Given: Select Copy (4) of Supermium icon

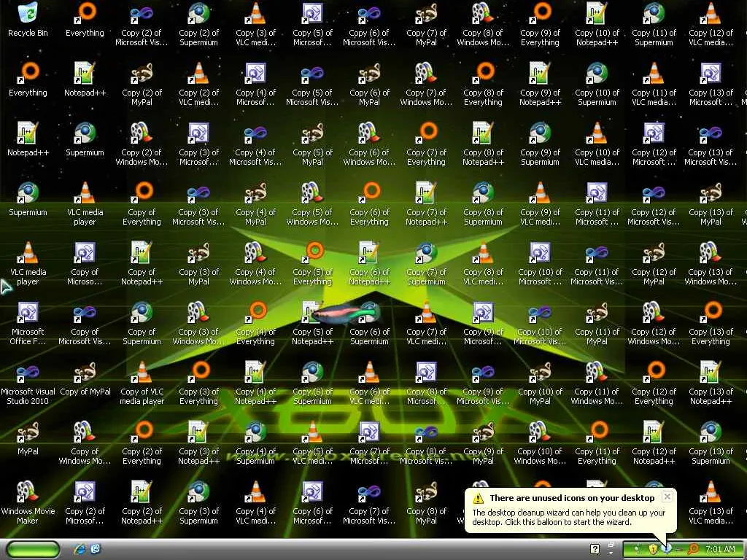Looking at the screenshot, I should [256, 443].
